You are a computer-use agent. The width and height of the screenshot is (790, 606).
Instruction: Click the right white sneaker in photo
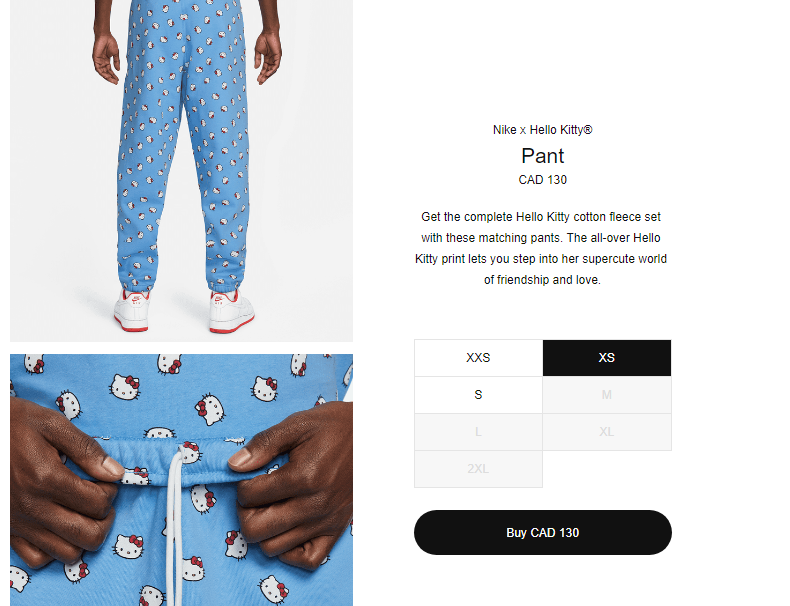point(231,311)
